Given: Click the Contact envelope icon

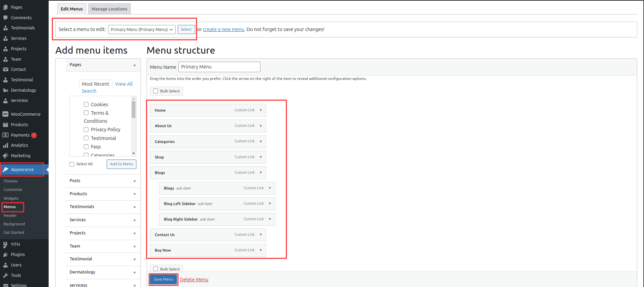Looking at the screenshot, I should 5,69.
